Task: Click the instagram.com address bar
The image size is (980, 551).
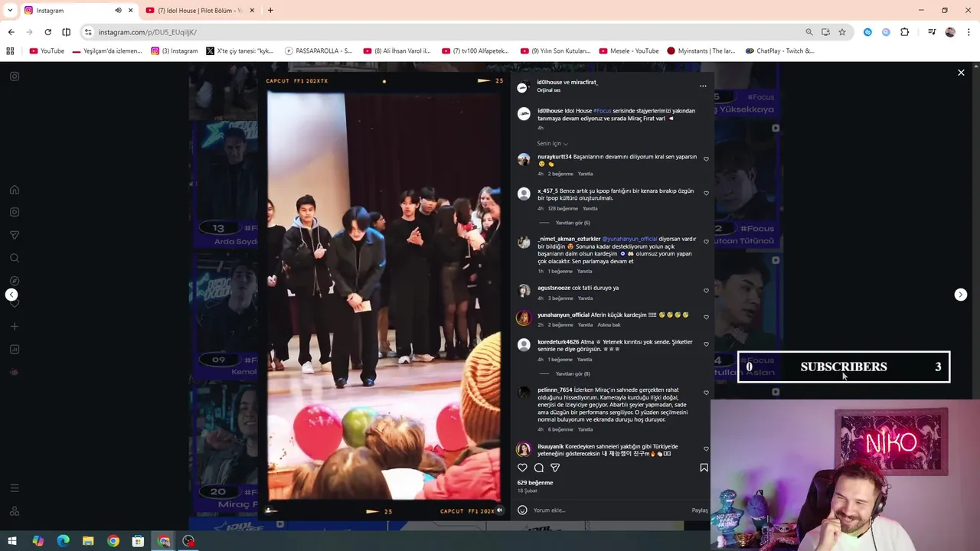Action: click(440, 32)
